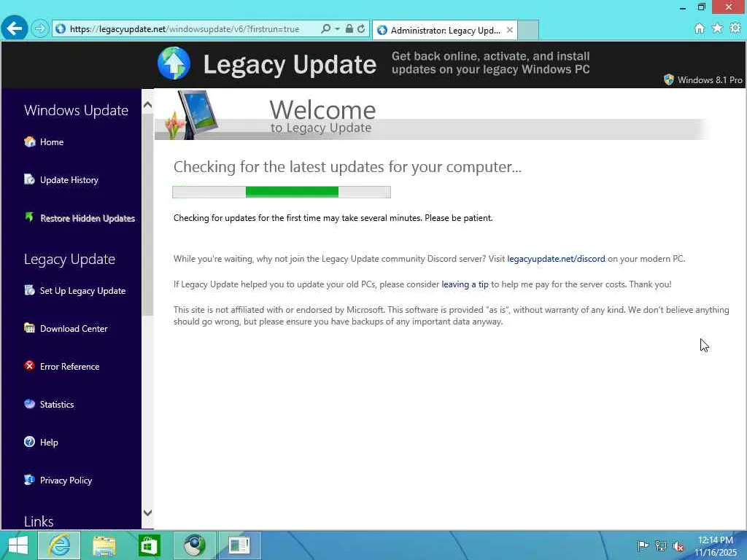Open the Error Reference link
Screen dimensions: 747x560
point(69,367)
